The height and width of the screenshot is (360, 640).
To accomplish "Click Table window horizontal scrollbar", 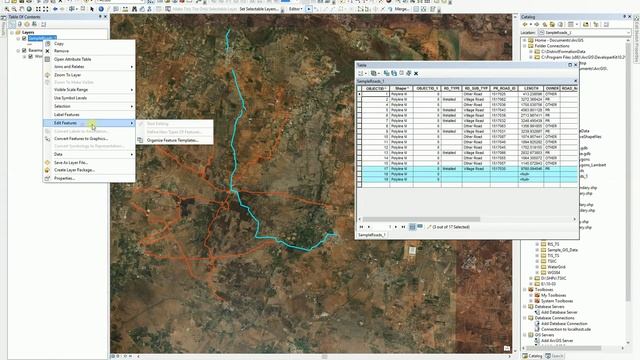I will pyautogui.click(x=421, y=219).
